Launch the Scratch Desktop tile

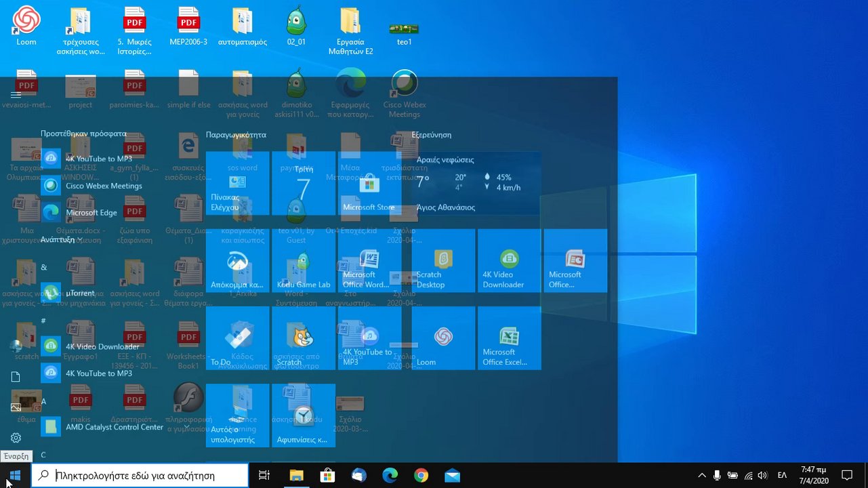(x=443, y=260)
